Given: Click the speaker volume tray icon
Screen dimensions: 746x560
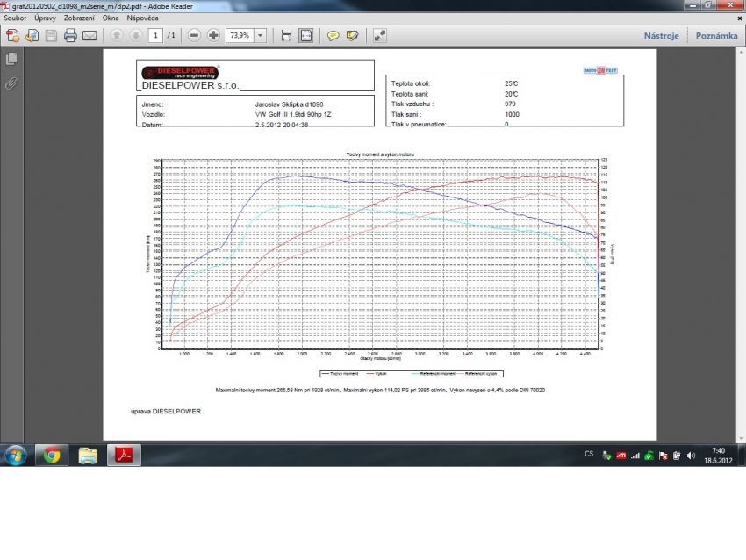Looking at the screenshot, I should coord(691,456).
